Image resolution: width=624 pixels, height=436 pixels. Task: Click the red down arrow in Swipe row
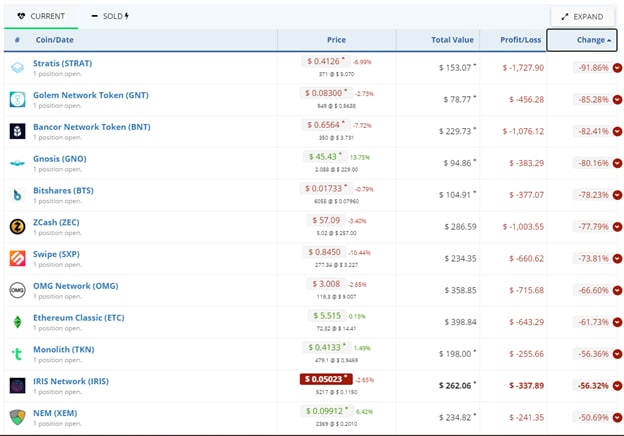coord(617,259)
